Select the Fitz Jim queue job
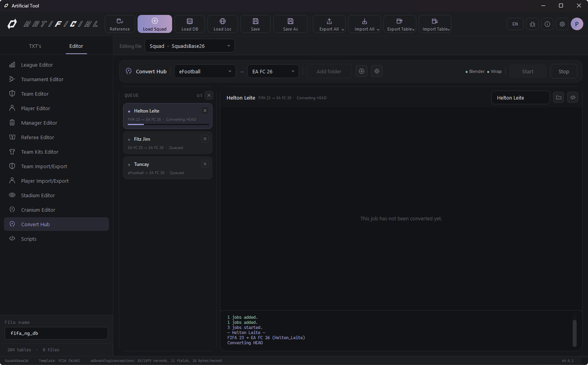The height and width of the screenshot is (365, 588). pos(168,143)
